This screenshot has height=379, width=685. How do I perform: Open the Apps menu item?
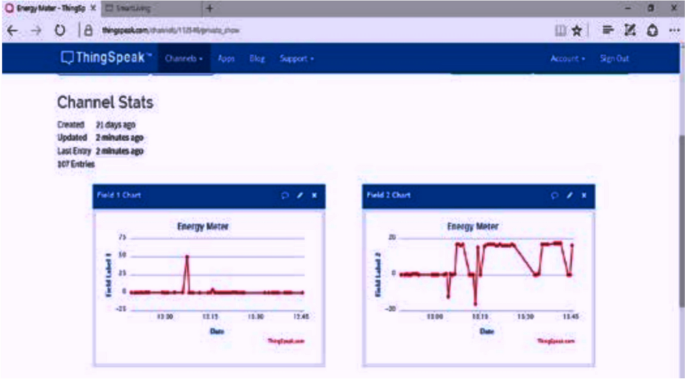[226, 59]
